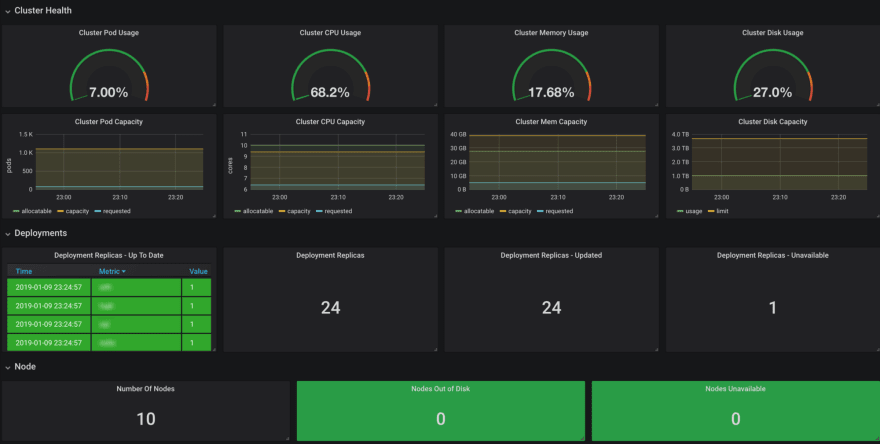Open color picker swatch for Disk Capacity usage
The height and width of the screenshot is (444, 880).
click(680, 212)
